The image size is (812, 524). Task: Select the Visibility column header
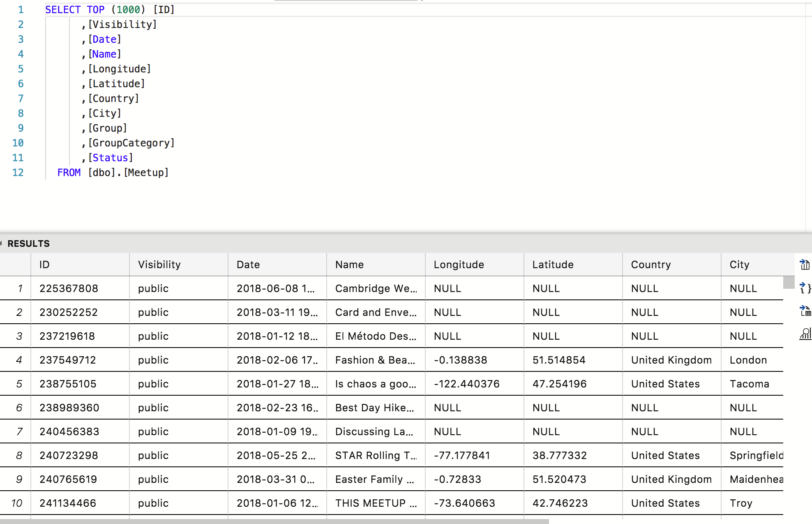point(159,264)
